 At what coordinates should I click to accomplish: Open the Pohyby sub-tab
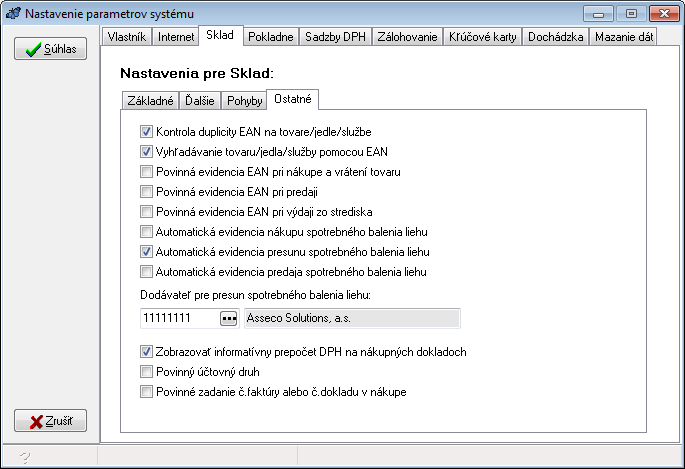[x=244, y=101]
